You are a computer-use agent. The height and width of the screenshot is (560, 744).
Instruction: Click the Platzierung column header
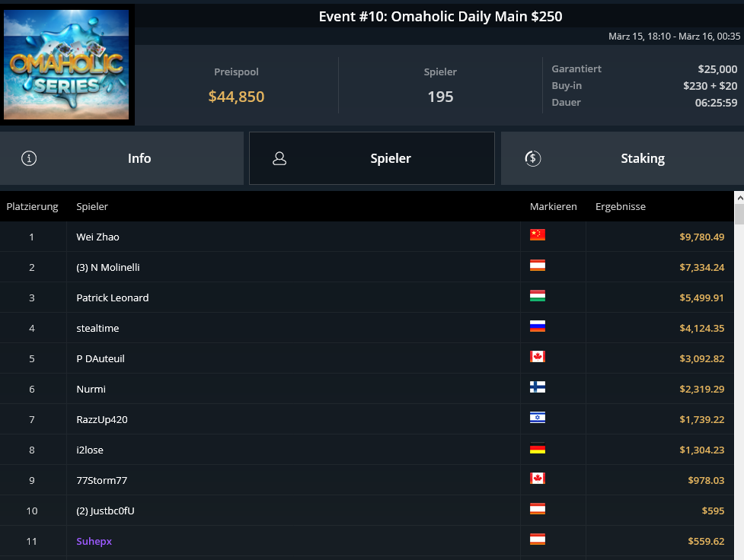pos(32,206)
